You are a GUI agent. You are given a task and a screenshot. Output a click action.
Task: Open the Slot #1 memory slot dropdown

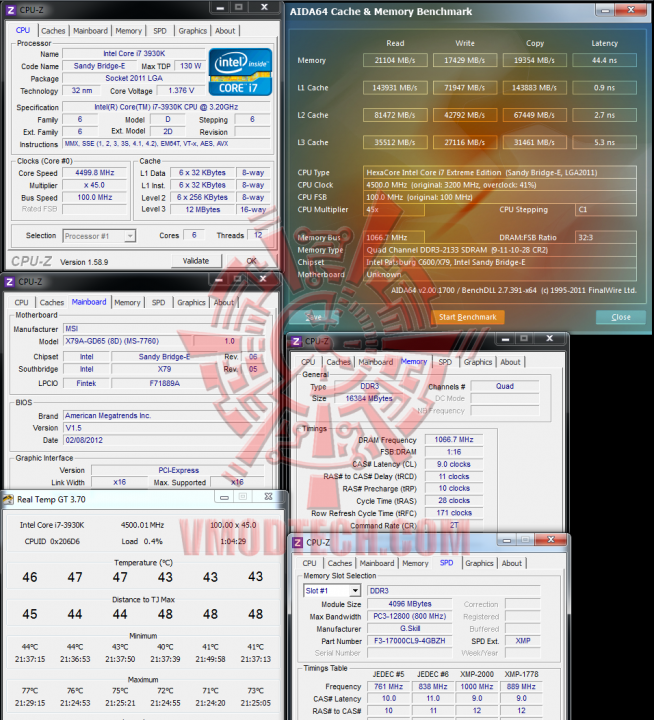click(355, 591)
